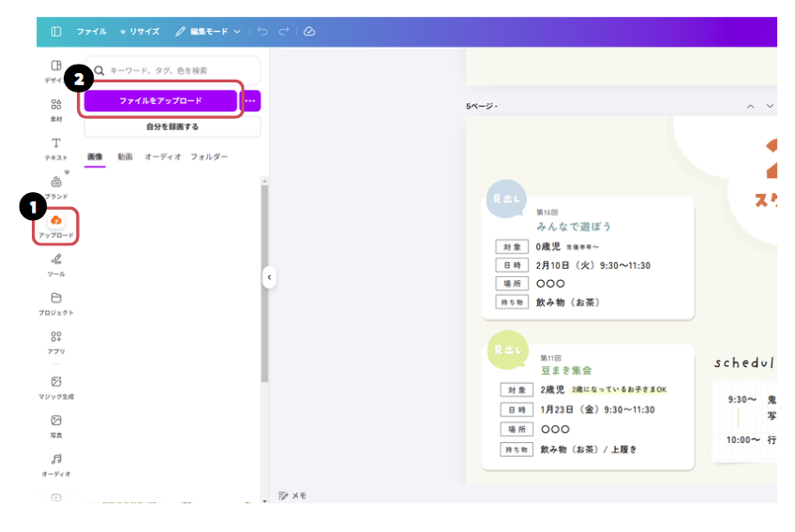Open the three-dots menu beside upload button
The image size is (795, 532).
point(250,101)
